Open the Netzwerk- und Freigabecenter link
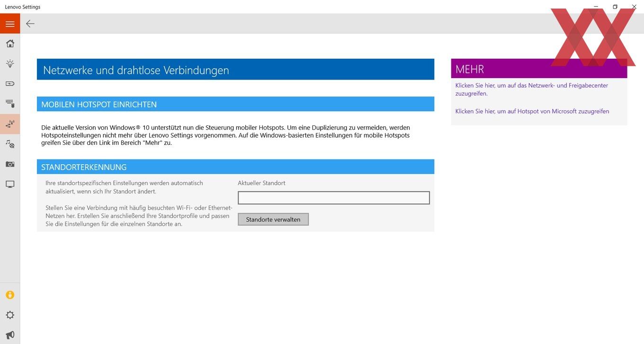This screenshot has height=344, width=644. [x=532, y=89]
